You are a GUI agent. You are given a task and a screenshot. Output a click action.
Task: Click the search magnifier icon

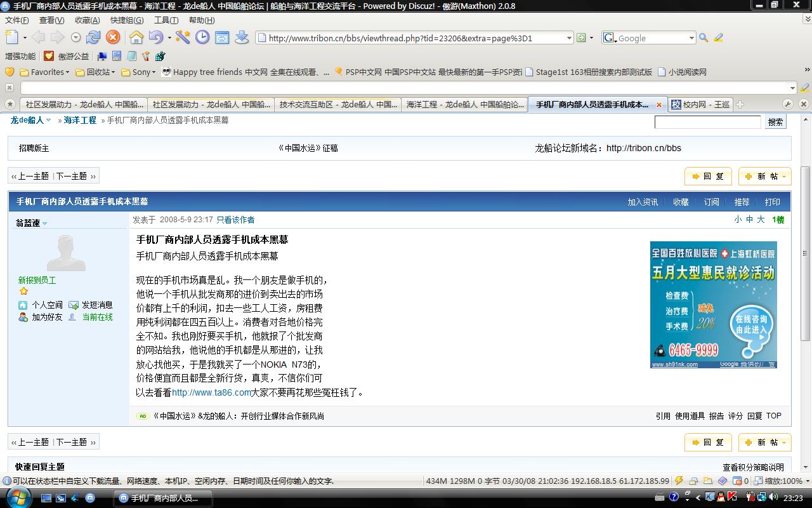point(704,38)
